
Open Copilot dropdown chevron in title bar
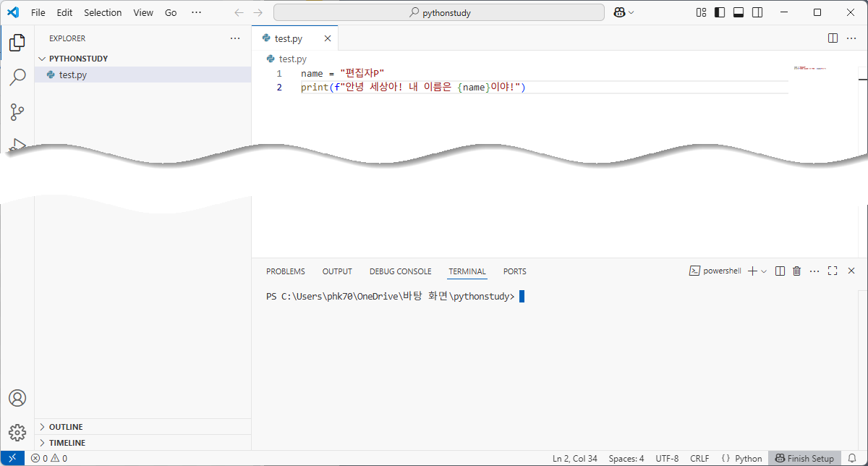pos(631,12)
